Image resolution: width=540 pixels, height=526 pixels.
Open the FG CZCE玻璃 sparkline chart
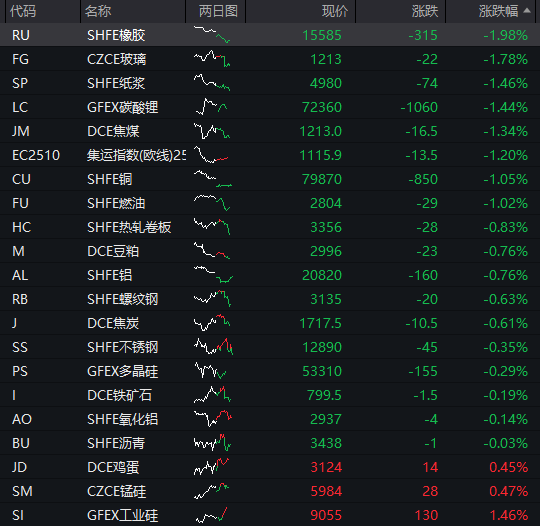212,59
